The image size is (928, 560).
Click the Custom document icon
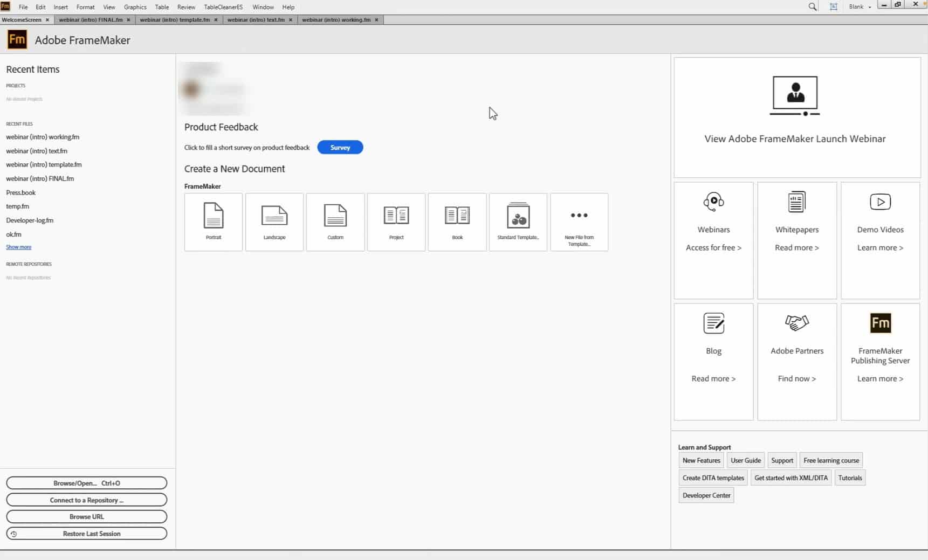(335, 222)
